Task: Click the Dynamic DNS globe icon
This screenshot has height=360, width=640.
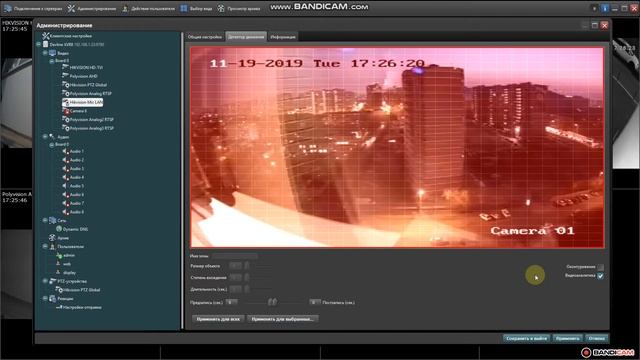Action: click(59, 229)
